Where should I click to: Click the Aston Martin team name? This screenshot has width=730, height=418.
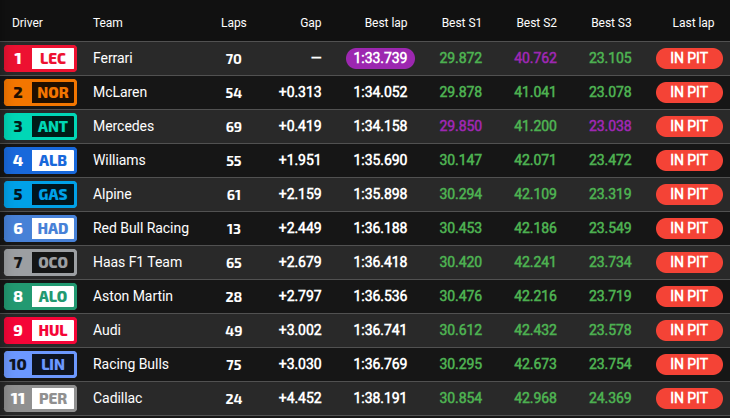click(x=132, y=296)
